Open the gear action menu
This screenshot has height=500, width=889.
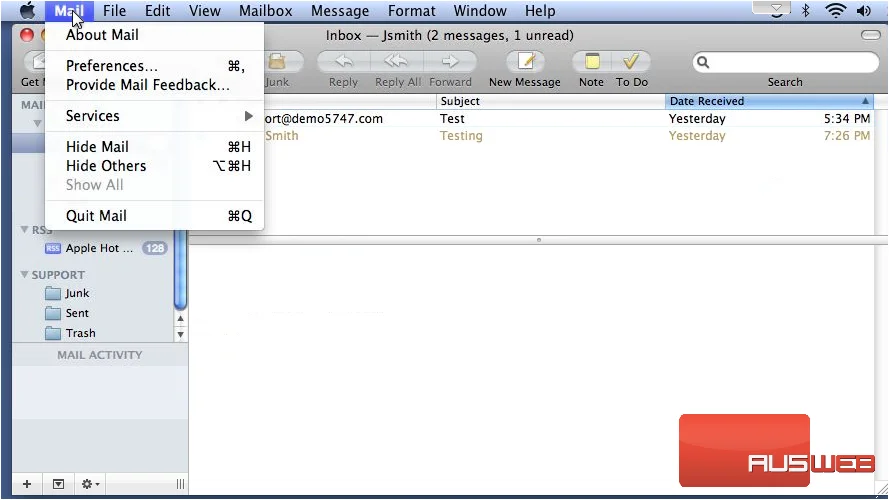pyautogui.click(x=90, y=484)
